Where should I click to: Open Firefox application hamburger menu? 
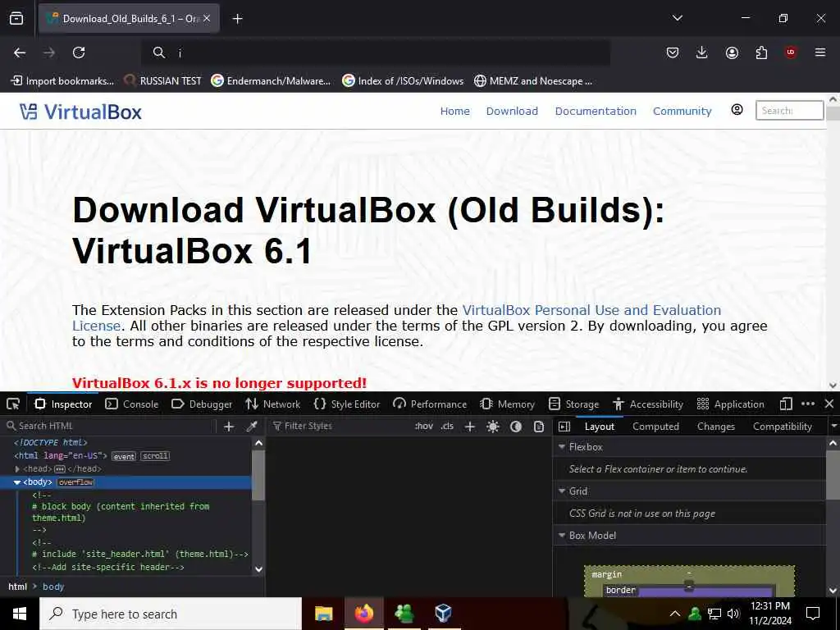[820, 52]
